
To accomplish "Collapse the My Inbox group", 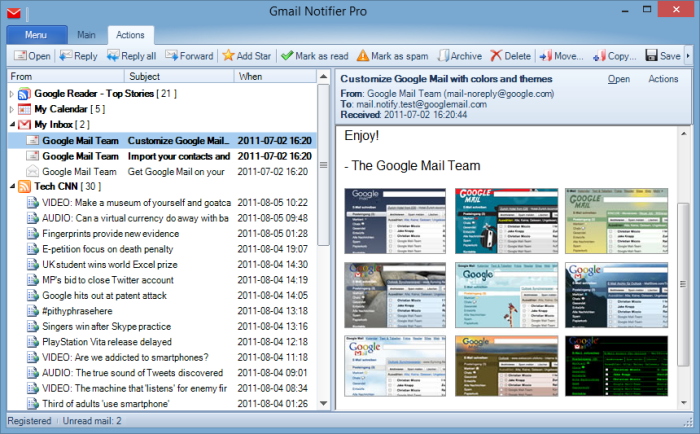I will coord(11,124).
